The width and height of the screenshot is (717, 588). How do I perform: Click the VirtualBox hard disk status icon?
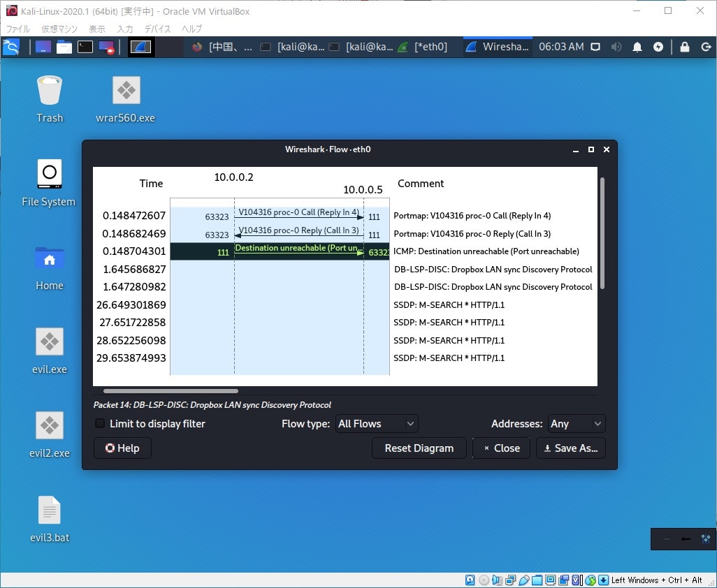470,580
